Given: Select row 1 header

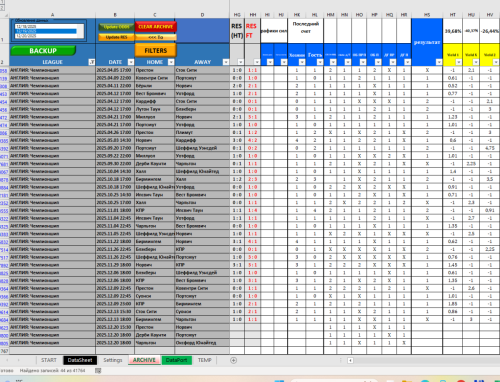Looking at the screenshot, I should (x=4, y=31).
